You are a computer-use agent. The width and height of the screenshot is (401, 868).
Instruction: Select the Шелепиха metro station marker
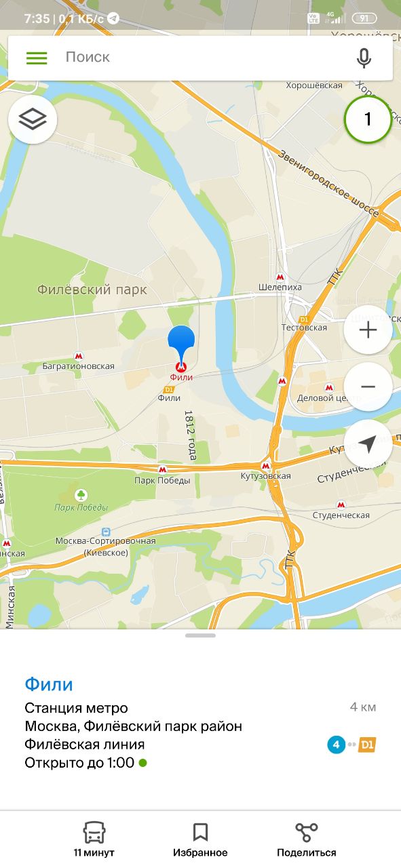(x=280, y=277)
